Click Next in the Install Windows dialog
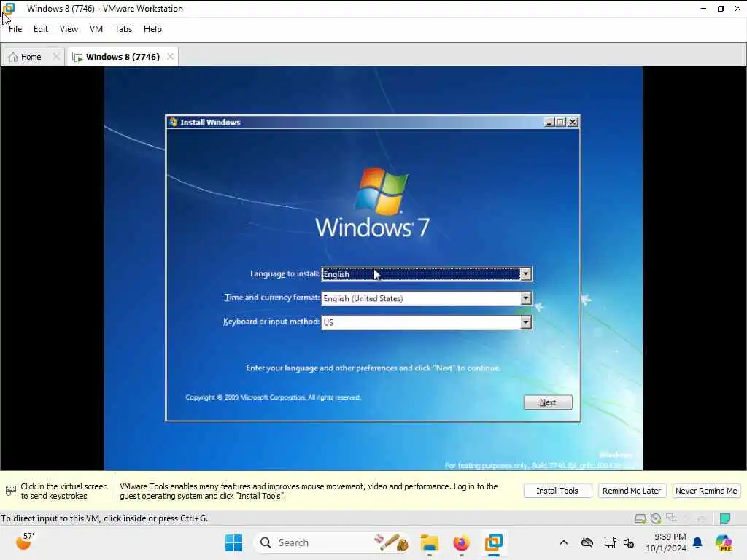Image resolution: width=747 pixels, height=560 pixels. pyautogui.click(x=548, y=402)
